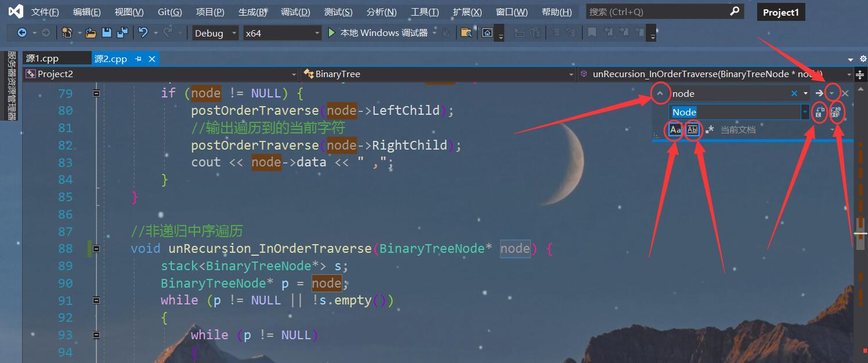Open the Git(G) menu
Viewport: 868px width, 363px height.
tap(169, 12)
